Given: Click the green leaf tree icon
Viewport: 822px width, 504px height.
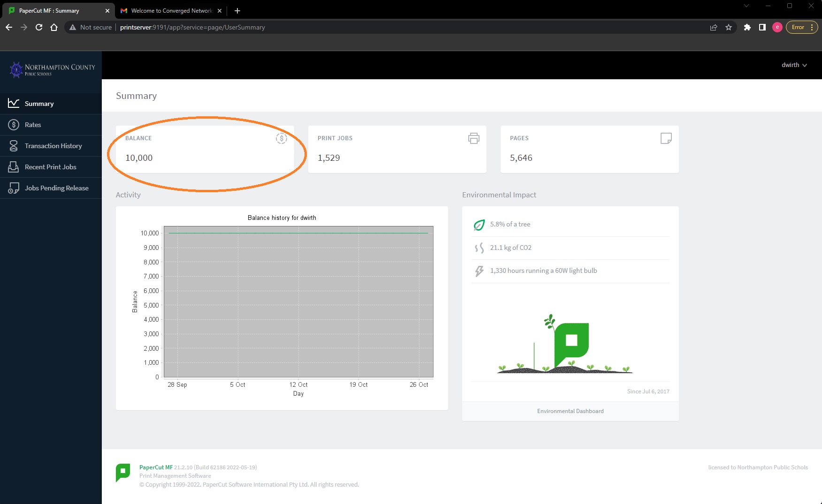Looking at the screenshot, I should pyautogui.click(x=479, y=225).
